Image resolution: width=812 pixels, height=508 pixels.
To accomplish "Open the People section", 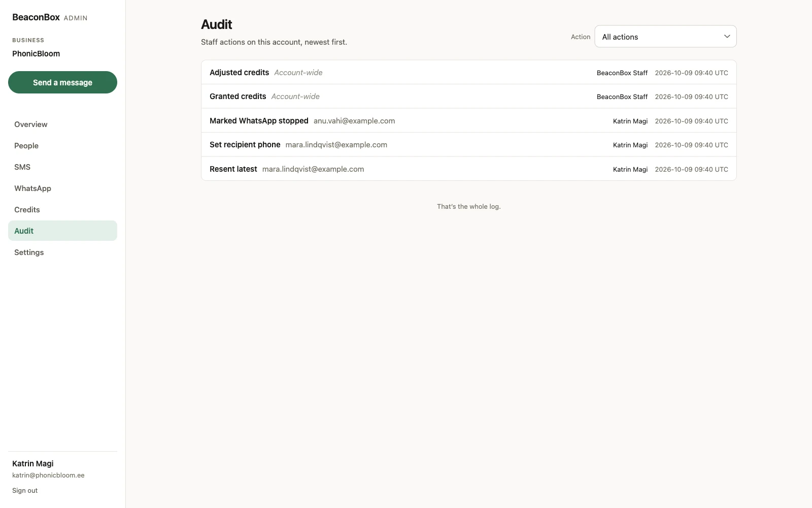I will (x=62, y=146).
